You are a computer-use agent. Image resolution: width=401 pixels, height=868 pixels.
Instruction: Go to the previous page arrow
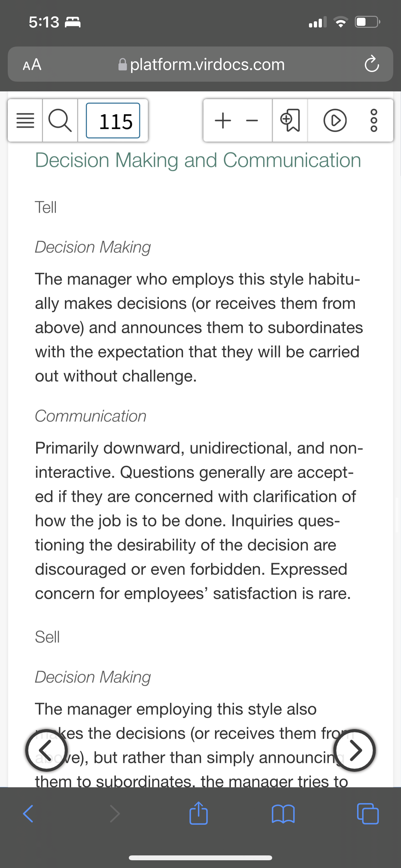pos(46,750)
